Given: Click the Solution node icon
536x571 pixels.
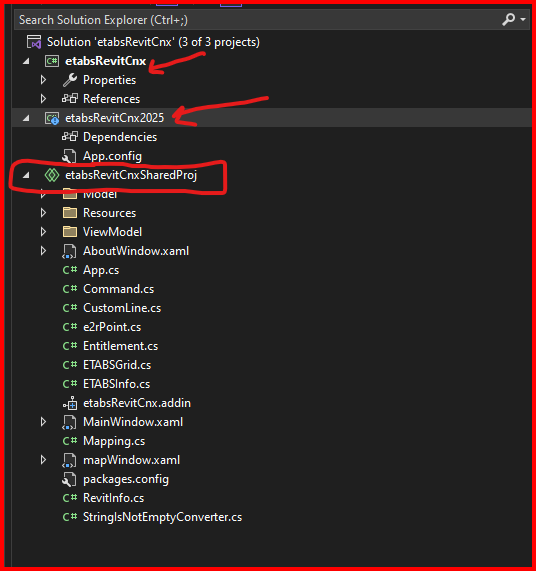Looking at the screenshot, I should click(x=34, y=42).
